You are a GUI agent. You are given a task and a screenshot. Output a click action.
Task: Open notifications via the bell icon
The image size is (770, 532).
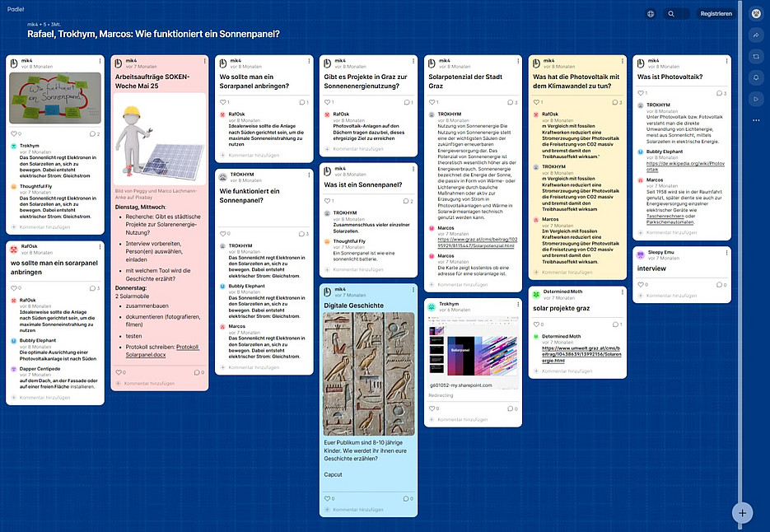[756, 77]
